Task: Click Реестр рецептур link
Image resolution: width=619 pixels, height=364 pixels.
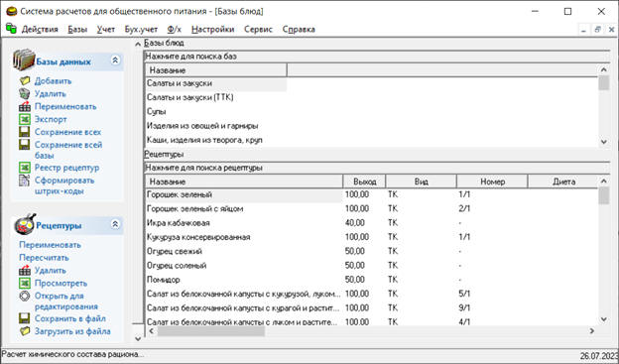Action: point(66,168)
